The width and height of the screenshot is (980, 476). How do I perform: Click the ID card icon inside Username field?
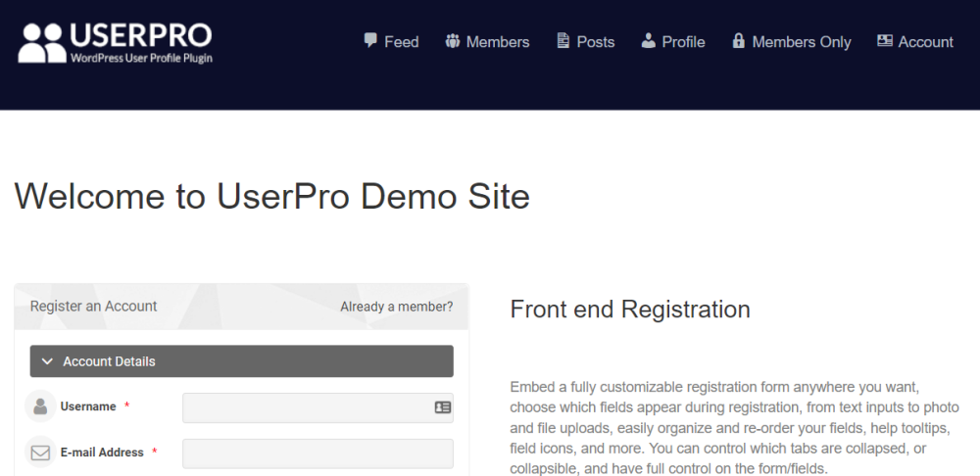click(442, 407)
